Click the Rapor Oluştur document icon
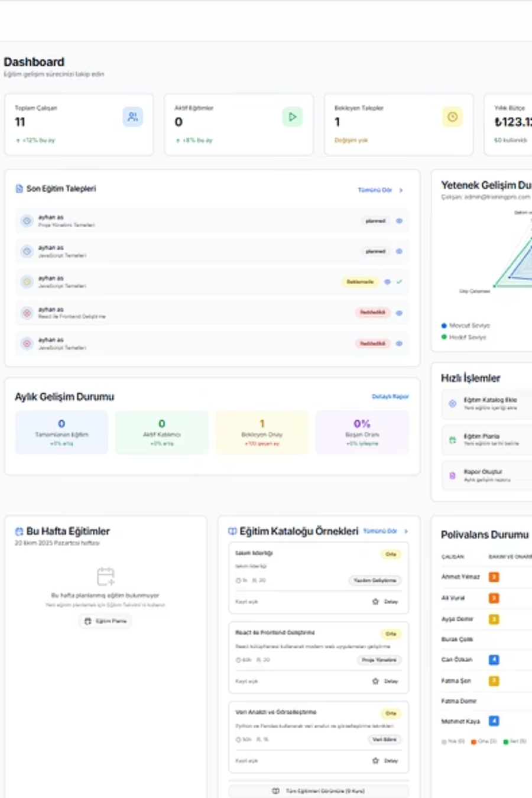Image resolution: width=532 pixels, height=798 pixels. coord(451,475)
